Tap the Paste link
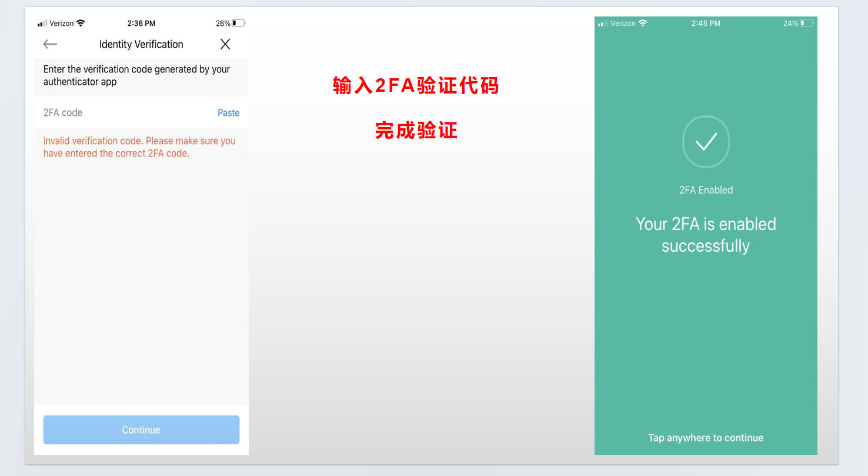The width and height of the screenshot is (868, 476). [x=228, y=112]
